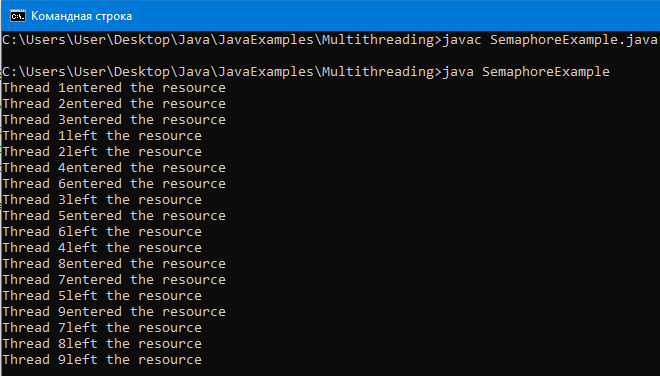Click the javac SemaphoreExample.java command line
The width and height of the screenshot is (660, 376).
click(x=330, y=40)
